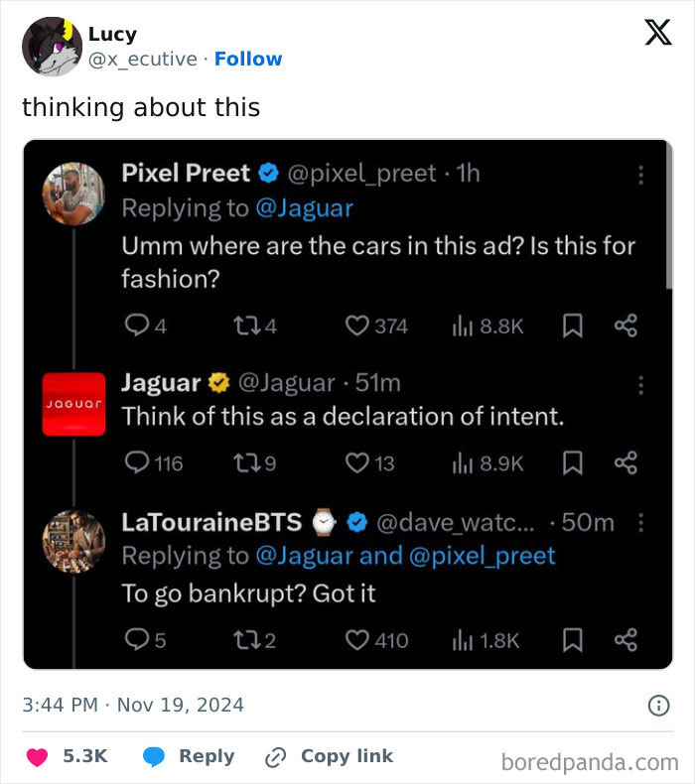Screen dimensions: 695x784
Task: Open more options for Pixel Preet's reply
Action: [x=641, y=175]
